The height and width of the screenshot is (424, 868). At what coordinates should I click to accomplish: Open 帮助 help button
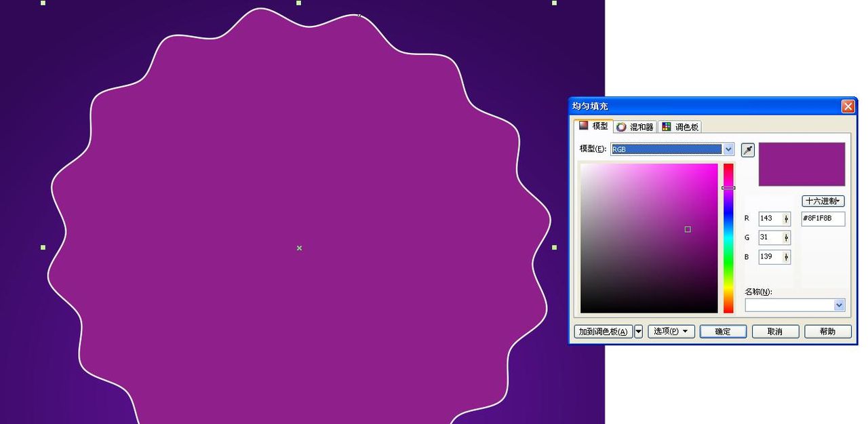point(827,331)
